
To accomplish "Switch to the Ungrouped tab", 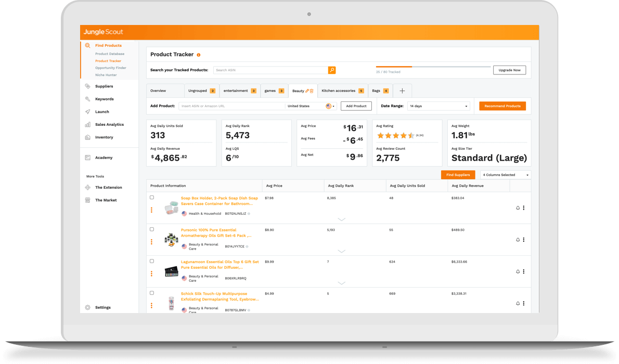I will pos(201,91).
